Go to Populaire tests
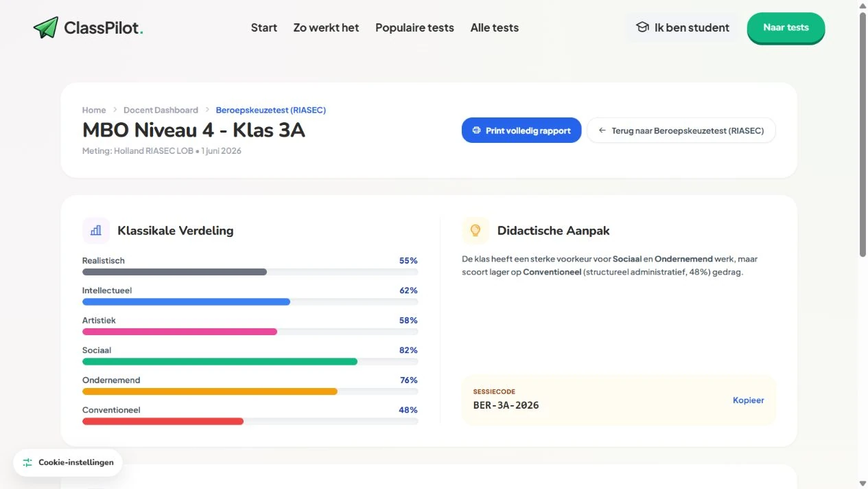The width and height of the screenshot is (868, 489). pos(414,27)
